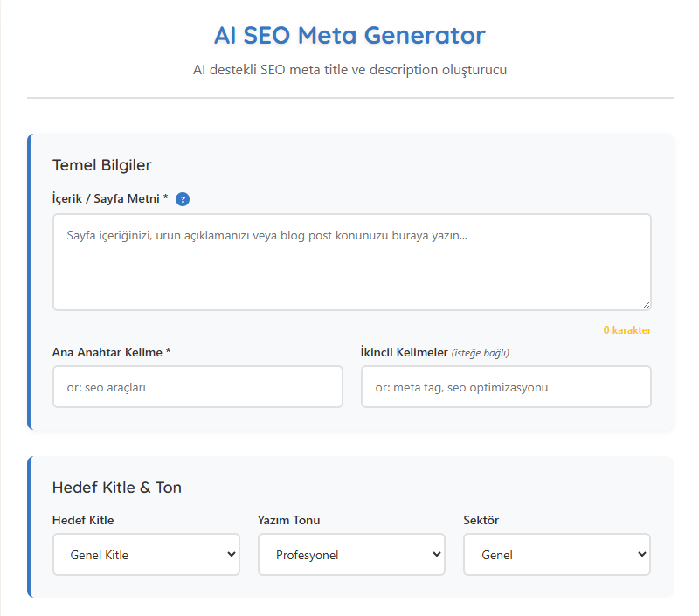Click the Ana Anahtar Kelime input field
Image resolution: width=699 pixels, height=616 pixels.
coord(197,386)
